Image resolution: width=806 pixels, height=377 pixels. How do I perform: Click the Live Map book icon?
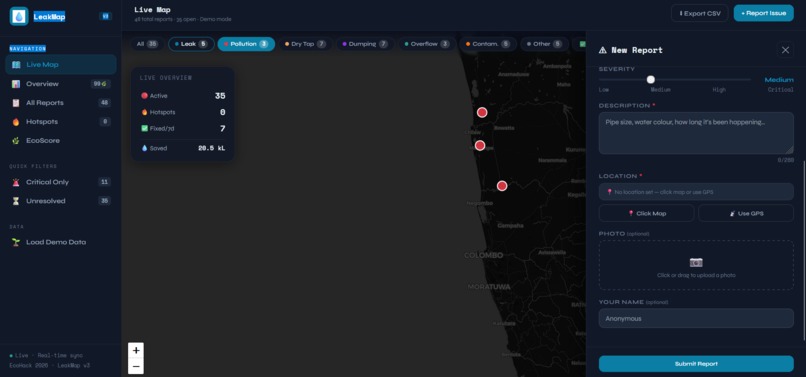pos(16,65)
